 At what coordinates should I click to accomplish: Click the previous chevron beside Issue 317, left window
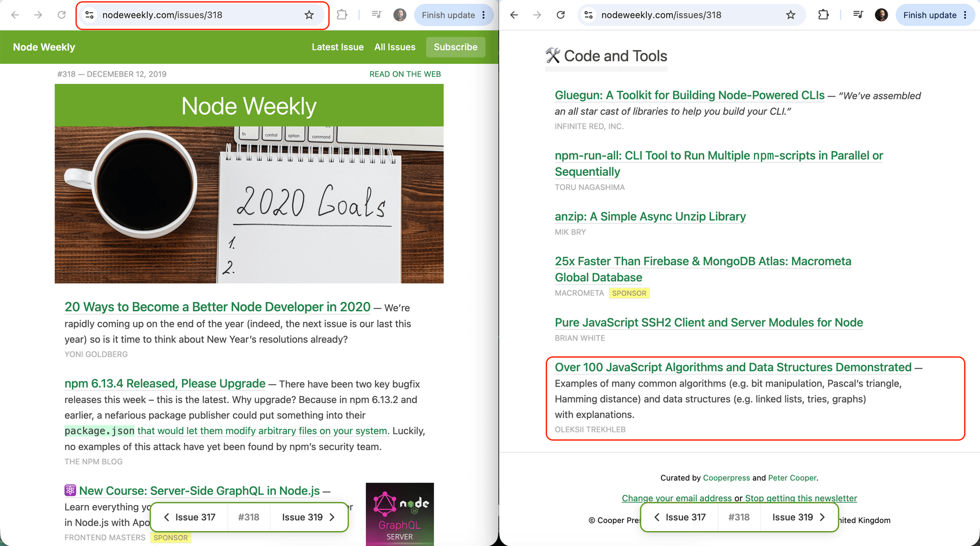(x=166, y=517)
